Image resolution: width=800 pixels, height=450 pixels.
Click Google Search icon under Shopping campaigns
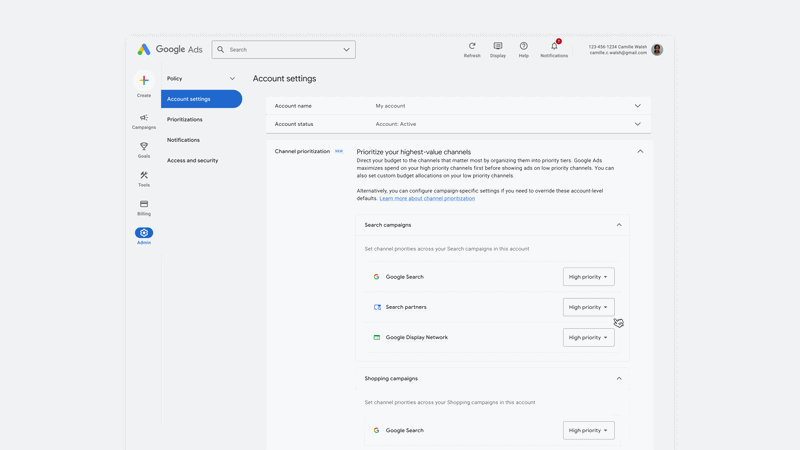pyautogui.click(x=377, y=430)
